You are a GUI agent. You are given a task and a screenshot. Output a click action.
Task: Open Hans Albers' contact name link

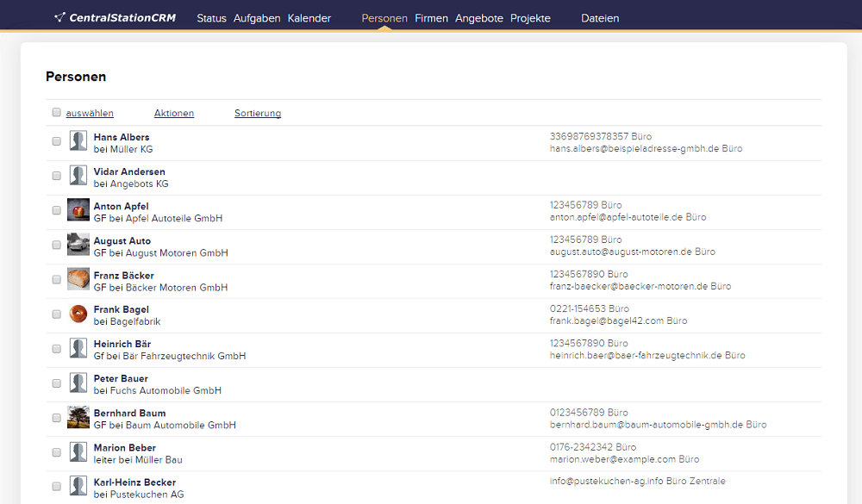tap(122, 137)
